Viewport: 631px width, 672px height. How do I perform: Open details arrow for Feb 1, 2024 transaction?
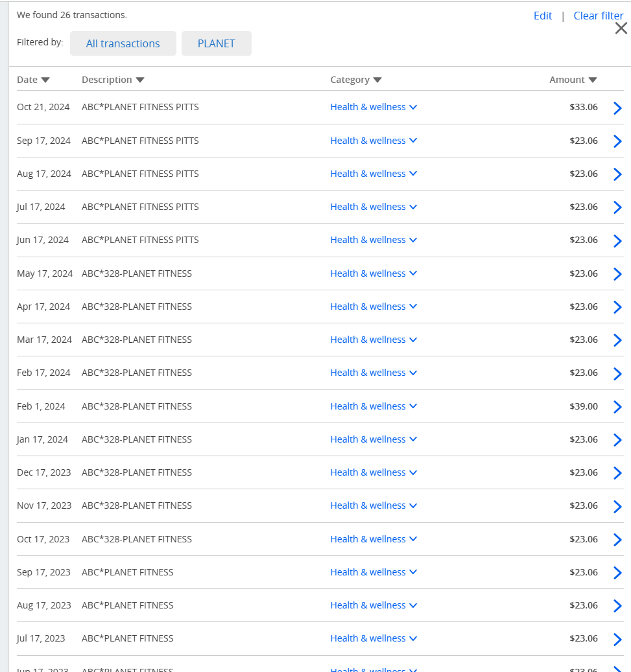617,407
